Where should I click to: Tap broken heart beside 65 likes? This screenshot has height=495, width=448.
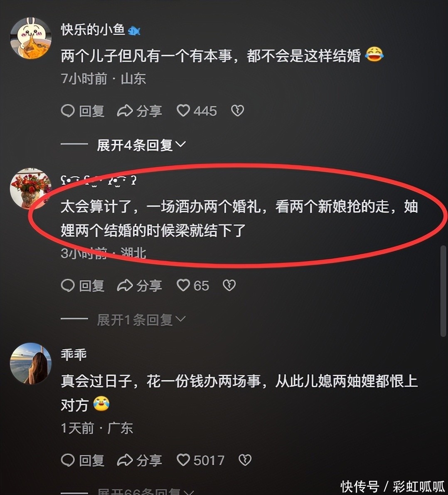pyautogui.click(x=229, y=286)
